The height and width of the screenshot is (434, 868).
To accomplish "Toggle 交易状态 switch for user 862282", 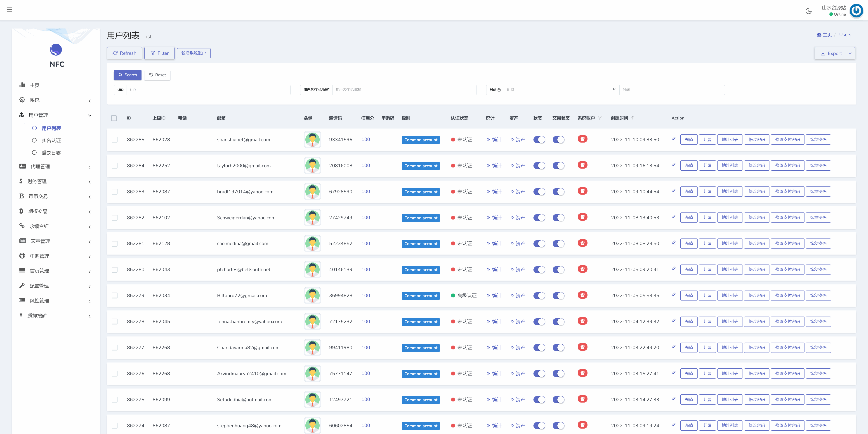I will click(x=558, y=217).
